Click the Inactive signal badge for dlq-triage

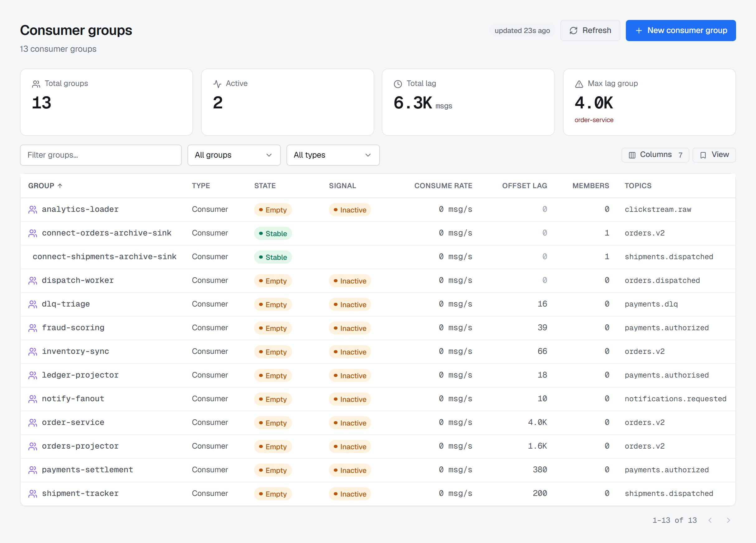[x=350, y=304]
